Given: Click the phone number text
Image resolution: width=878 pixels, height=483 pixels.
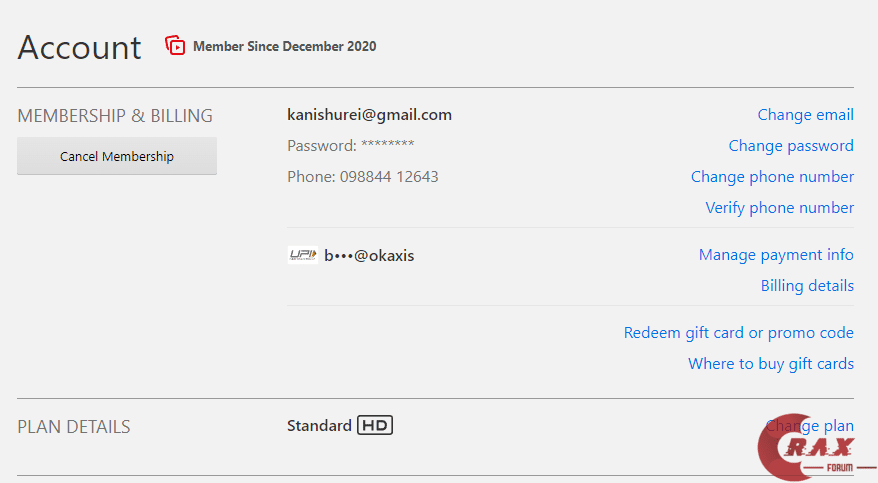Looking at the screenshot, I should tap(362, 177).
